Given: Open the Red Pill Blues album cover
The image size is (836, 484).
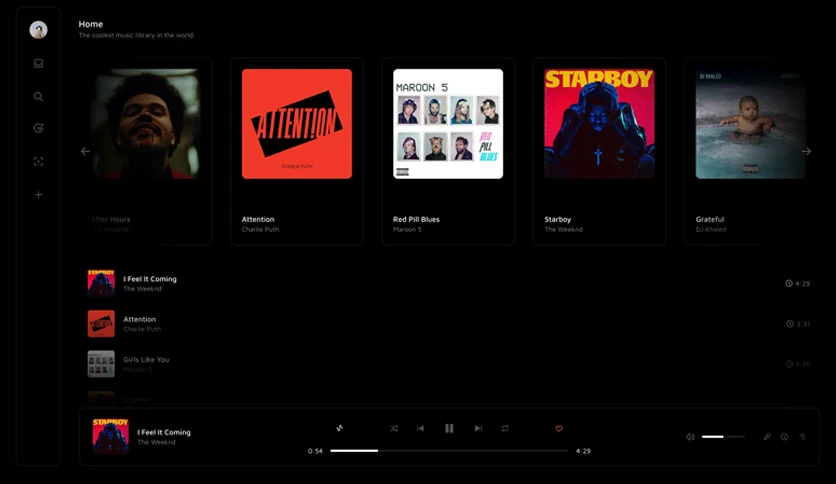Looking at the screenshot, I should 448,124.
